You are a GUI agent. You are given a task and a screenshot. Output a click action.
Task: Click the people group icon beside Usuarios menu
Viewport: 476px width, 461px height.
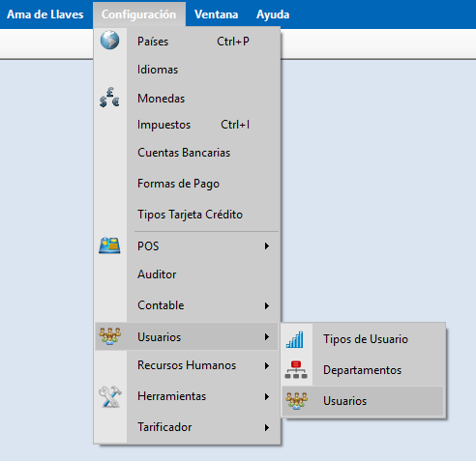point(110,336)
